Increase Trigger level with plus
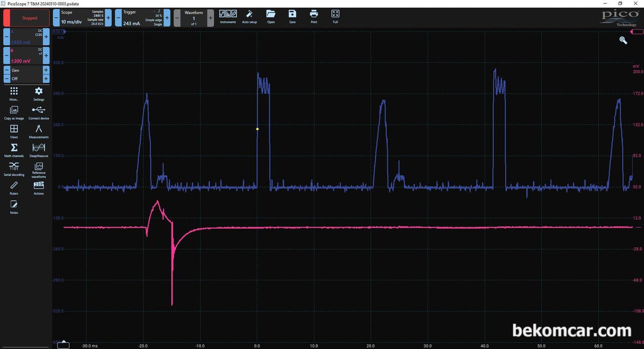 pyautogui.click(x=167, y=18)
